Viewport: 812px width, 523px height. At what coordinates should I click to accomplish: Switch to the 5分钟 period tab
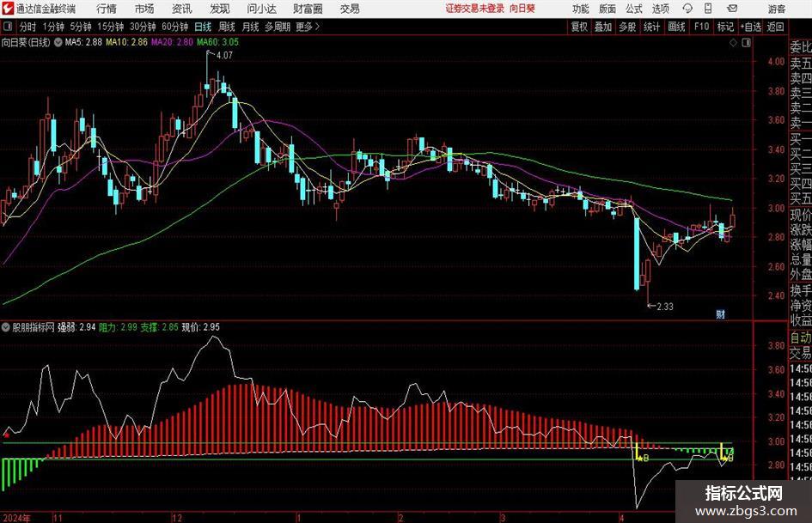[80, 27]
